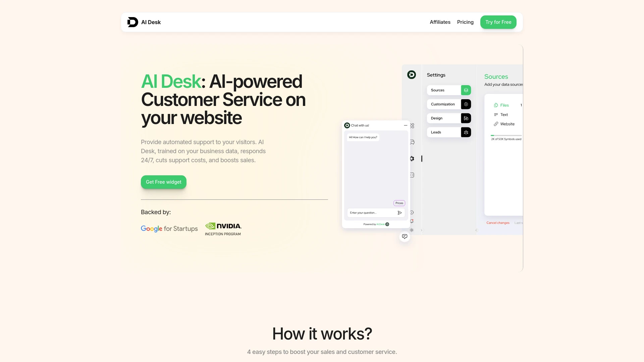644x362 pixels.
Task: Click the Design settings icon
Action: (466, 118)
